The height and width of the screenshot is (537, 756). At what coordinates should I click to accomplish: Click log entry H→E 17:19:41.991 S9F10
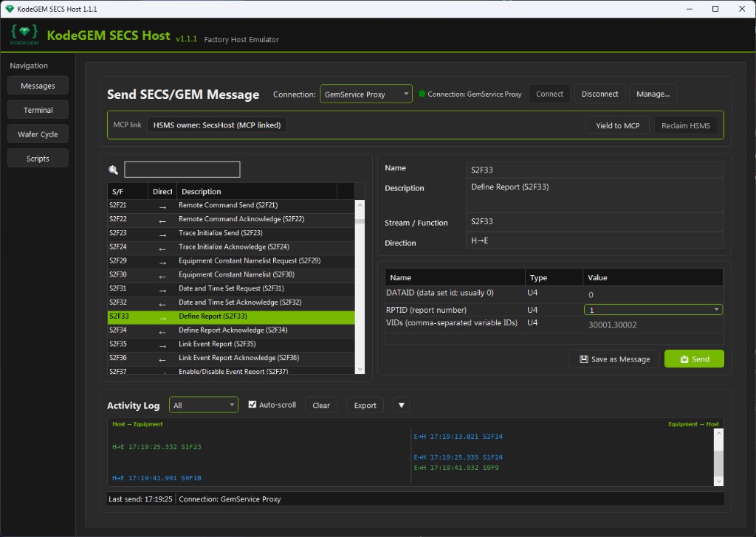click(x=157, y=478)
